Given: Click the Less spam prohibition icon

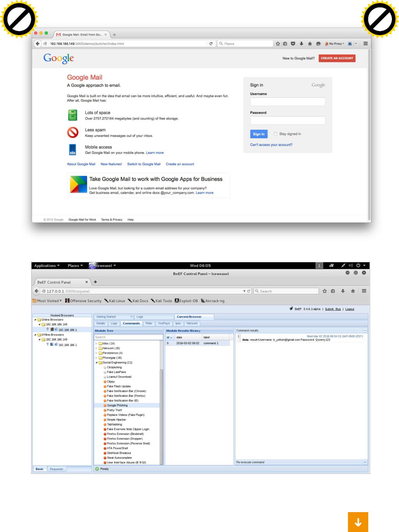Looking at the screenshot, I should click(x=73, y=133).
